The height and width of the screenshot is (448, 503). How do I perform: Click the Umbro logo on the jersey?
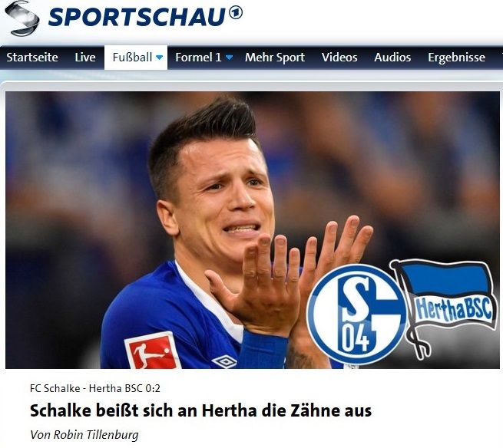pyautogui.click(x=224, y=361)
